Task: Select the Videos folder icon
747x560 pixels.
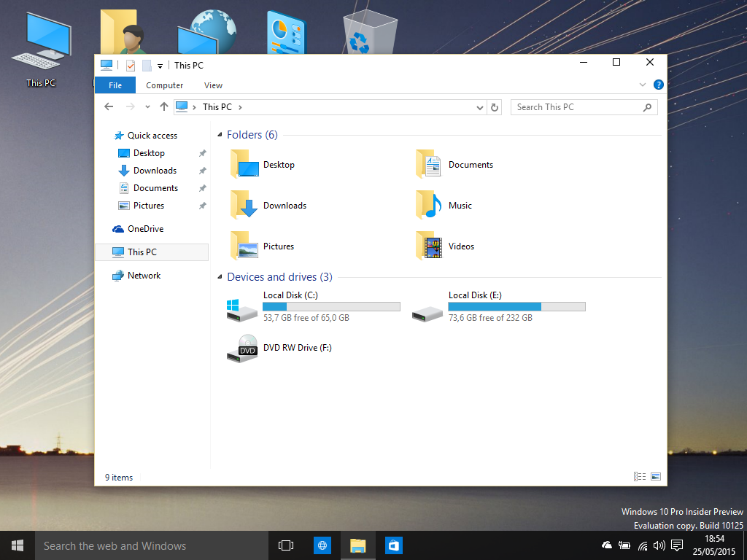Action: [x=429, y=246]
